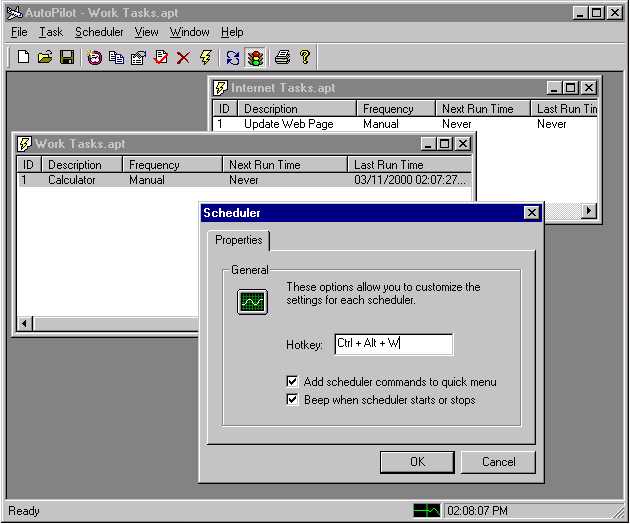Open the View menu

(146, 32)
